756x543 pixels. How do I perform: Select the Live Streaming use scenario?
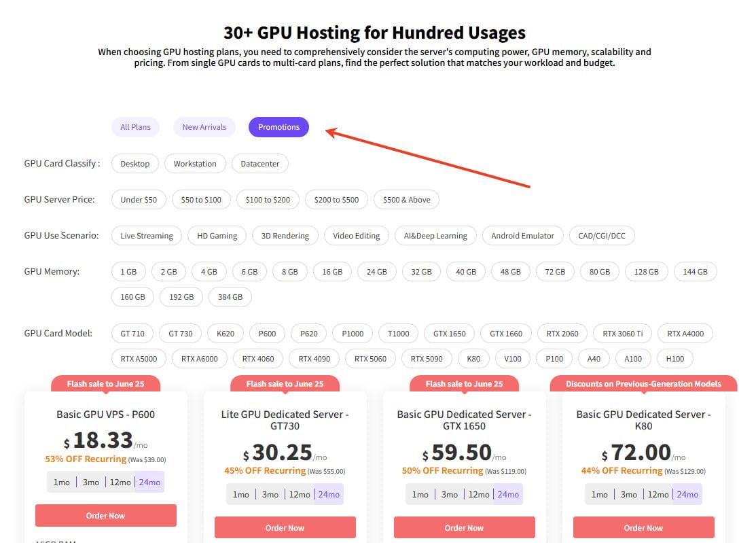(147, 236)
